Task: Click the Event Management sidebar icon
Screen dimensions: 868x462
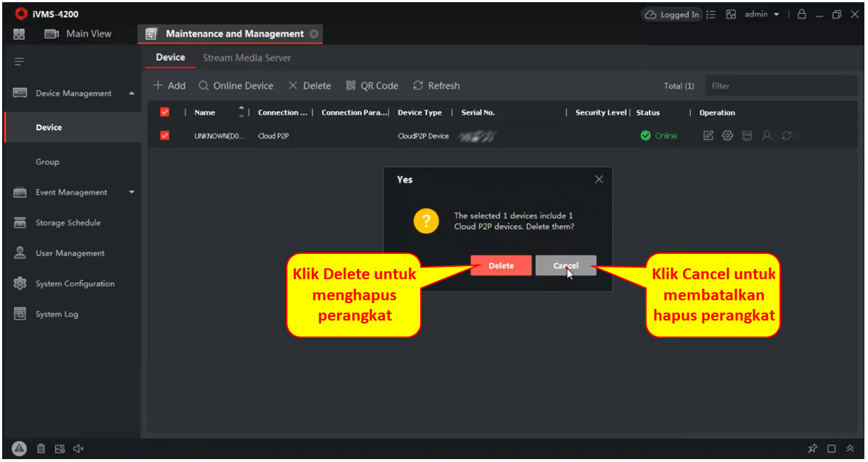Action: [20, 192]
